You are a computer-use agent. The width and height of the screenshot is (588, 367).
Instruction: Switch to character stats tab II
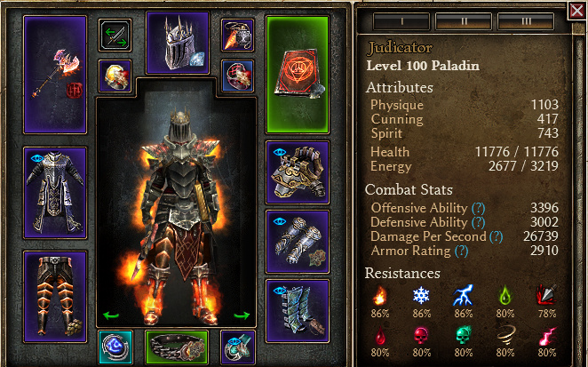tap(464, 21)
